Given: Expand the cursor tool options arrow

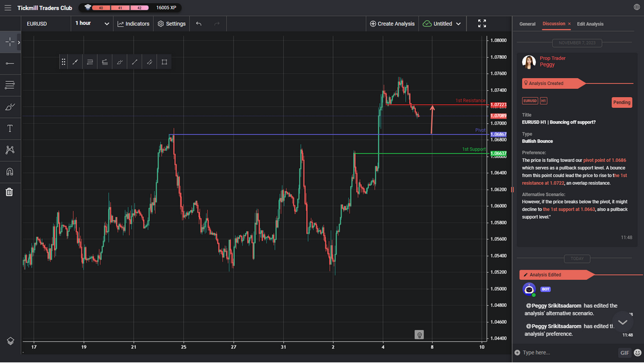Looking at the screenshot, I should (19, 43).
